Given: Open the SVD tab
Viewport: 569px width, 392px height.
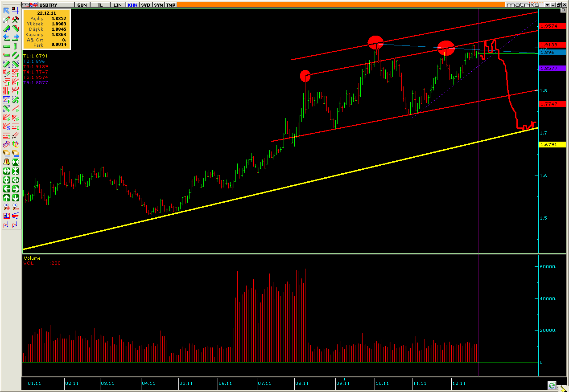Looking at the screenshot, I should pos(145,4).
